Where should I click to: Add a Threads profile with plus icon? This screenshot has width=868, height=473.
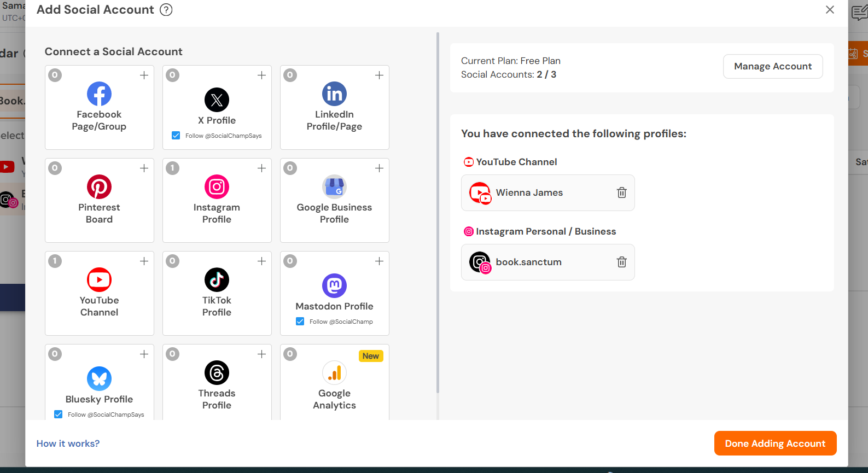(261, 354)
